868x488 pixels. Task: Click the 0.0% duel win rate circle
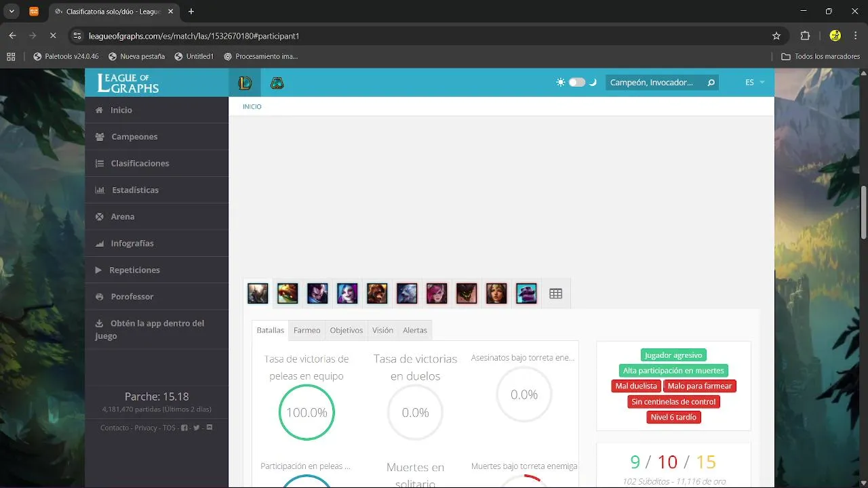(415, 412)
